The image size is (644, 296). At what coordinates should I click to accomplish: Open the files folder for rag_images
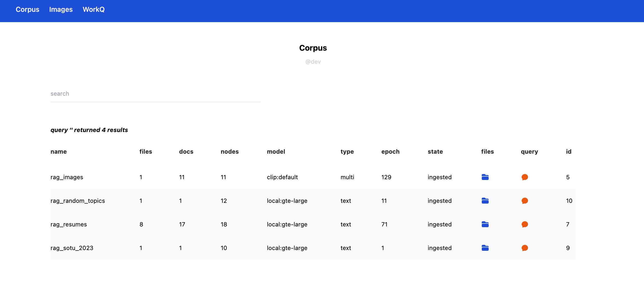(x=485, y=177)
